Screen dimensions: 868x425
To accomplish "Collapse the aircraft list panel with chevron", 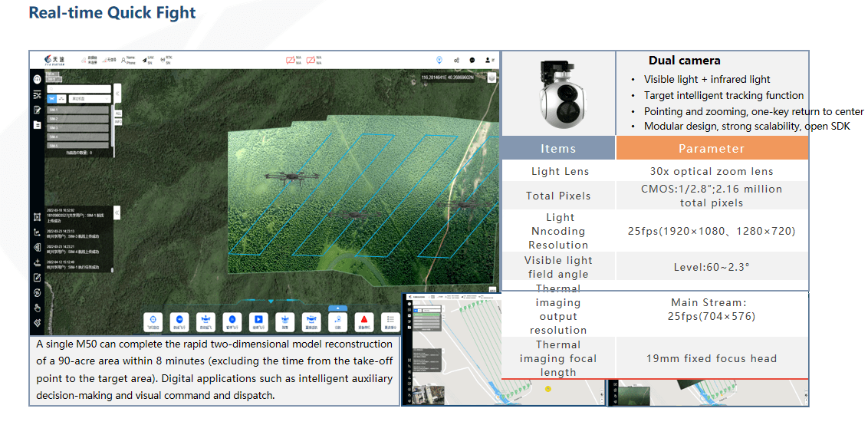I will pyautogui.click(x=117, y=93).
